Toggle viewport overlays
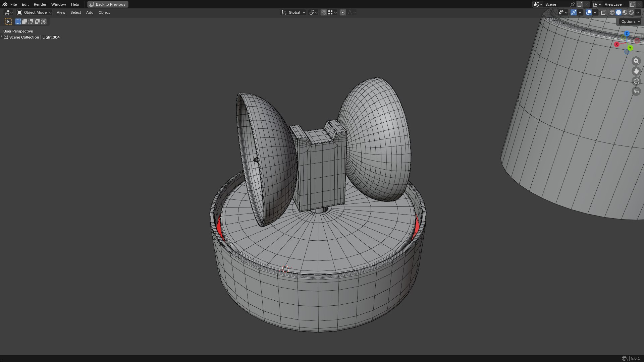The height and width of the screenshot is (362, 644). pyautogui.click(x=589, y=12)
